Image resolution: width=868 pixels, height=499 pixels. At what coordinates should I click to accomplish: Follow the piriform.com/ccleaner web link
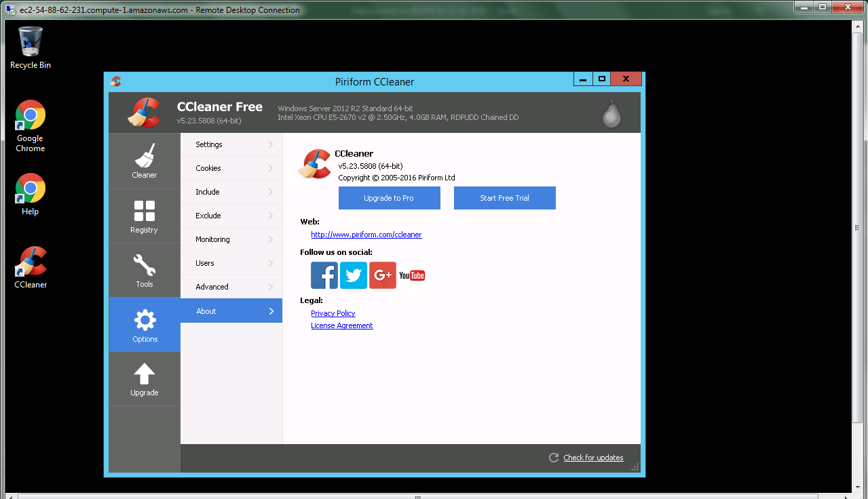[366, 235]
